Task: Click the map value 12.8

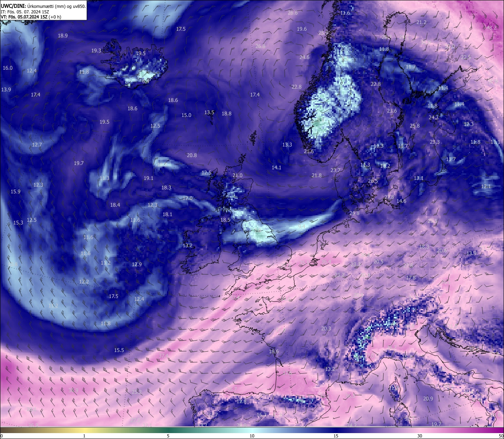Action: click(241, 401)
